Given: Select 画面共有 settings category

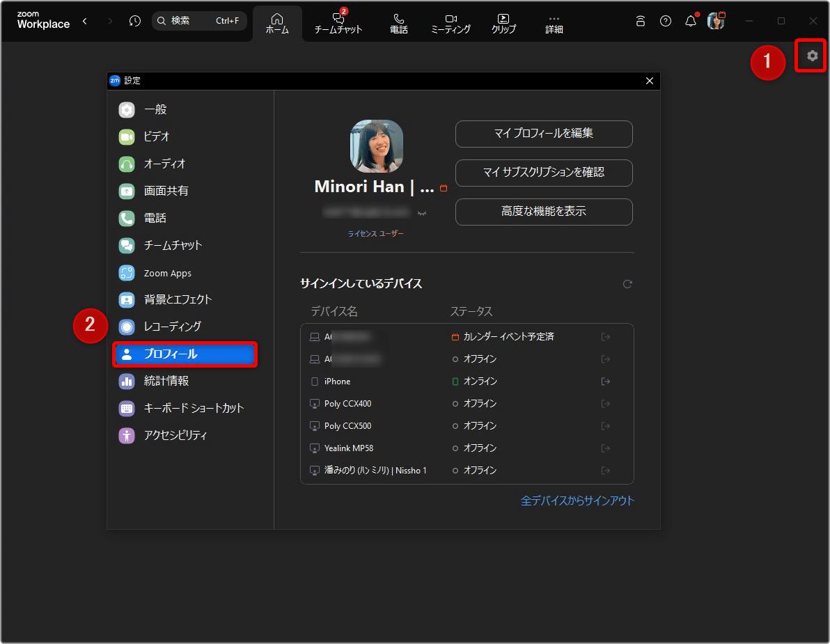Looking at the screenshot, I should coord(185,191).
